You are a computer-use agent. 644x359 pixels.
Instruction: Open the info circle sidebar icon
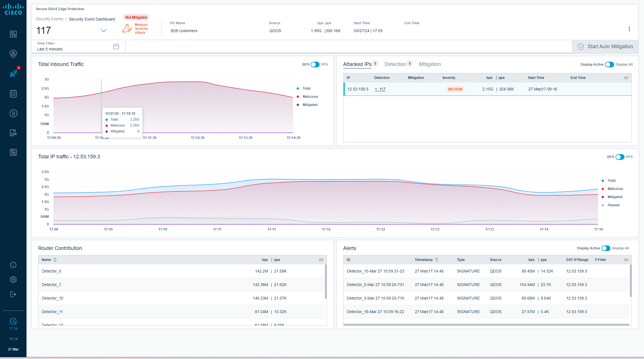point(13,265)
